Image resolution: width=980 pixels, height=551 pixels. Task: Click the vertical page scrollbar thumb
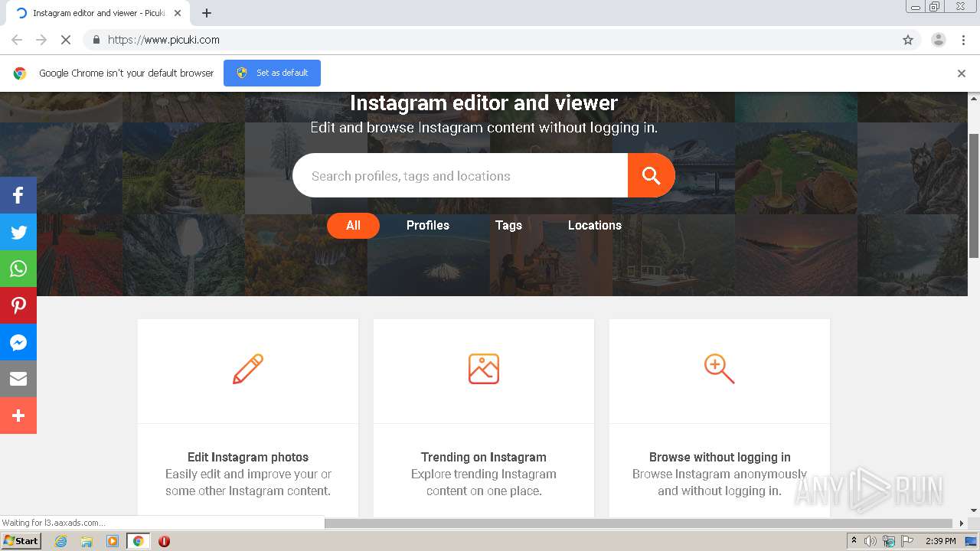[974, 195]
